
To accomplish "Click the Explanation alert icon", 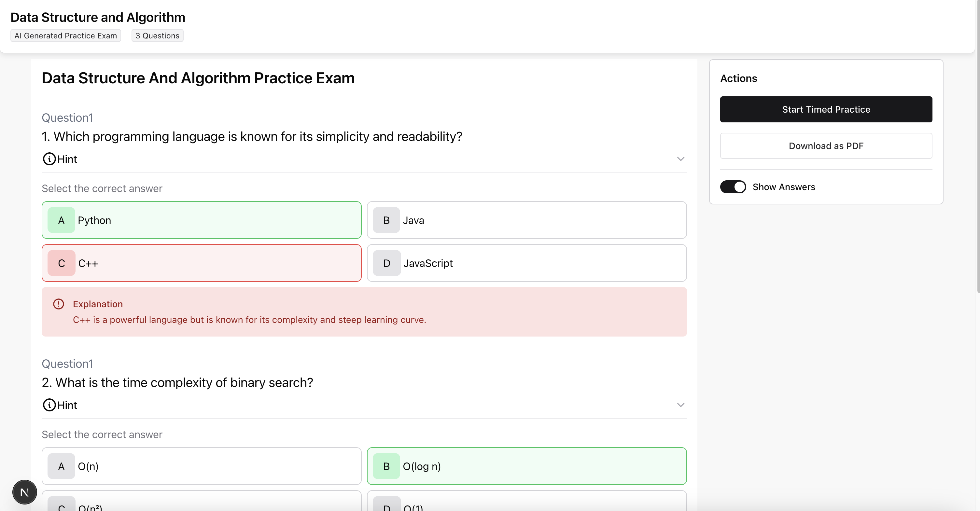I will coord(59,304).
